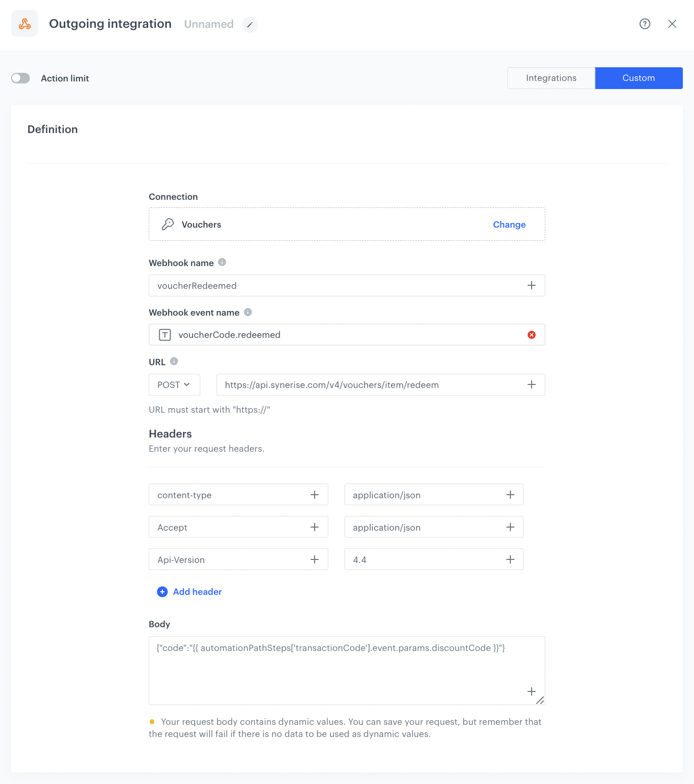The image size is (694, 784).
Task: Click the Change link for Vouchers connection
Action: [509, 224]
